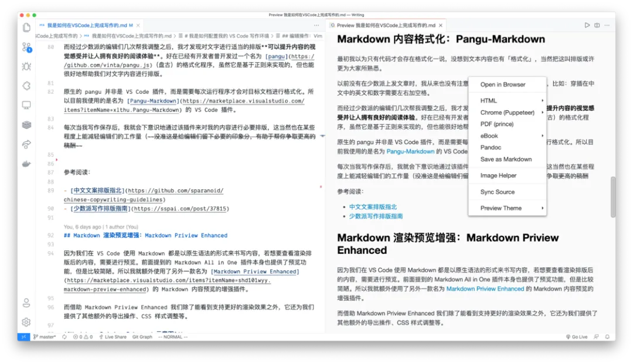Open the Accounts icon in activity bar
633x364 pixels.
coord(26,302)
